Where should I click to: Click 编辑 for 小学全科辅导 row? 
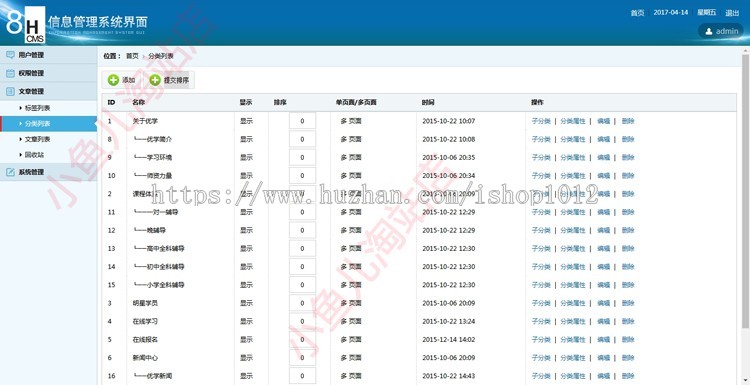(x=604, y=285)
